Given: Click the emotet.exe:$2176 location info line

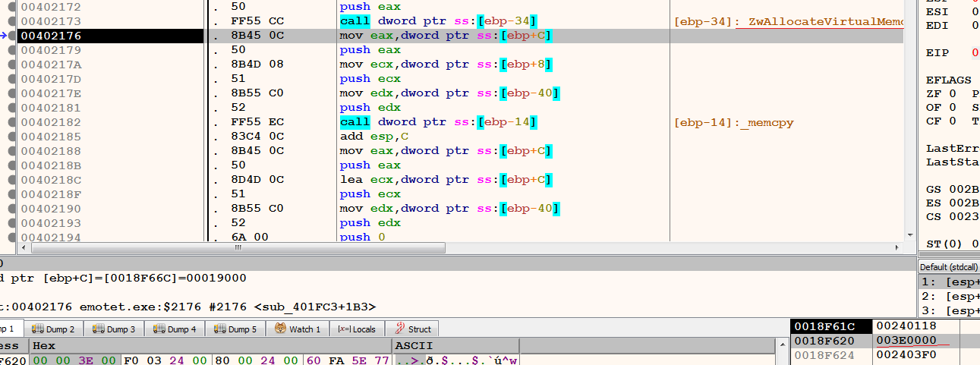Looking at the screenshot, I should point(188,307).
